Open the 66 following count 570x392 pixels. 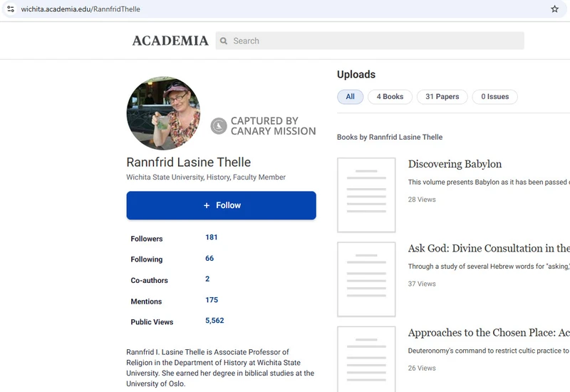click(209, 259)
